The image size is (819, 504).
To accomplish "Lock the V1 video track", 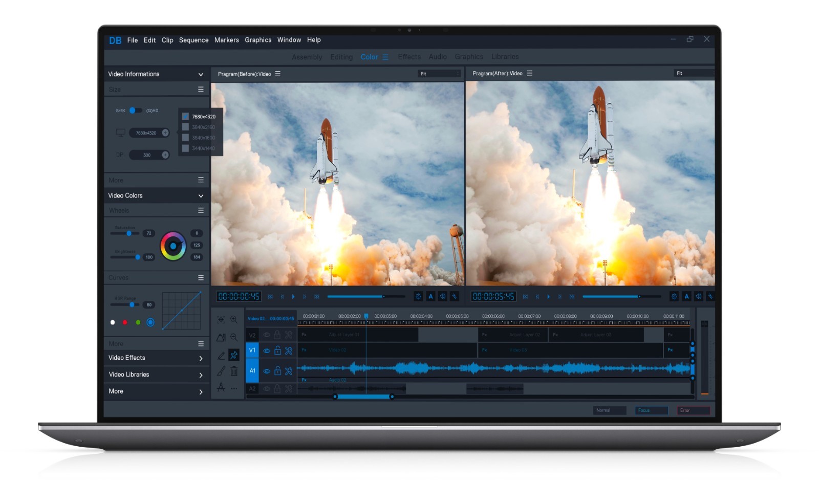I will [x=277, y=350].
